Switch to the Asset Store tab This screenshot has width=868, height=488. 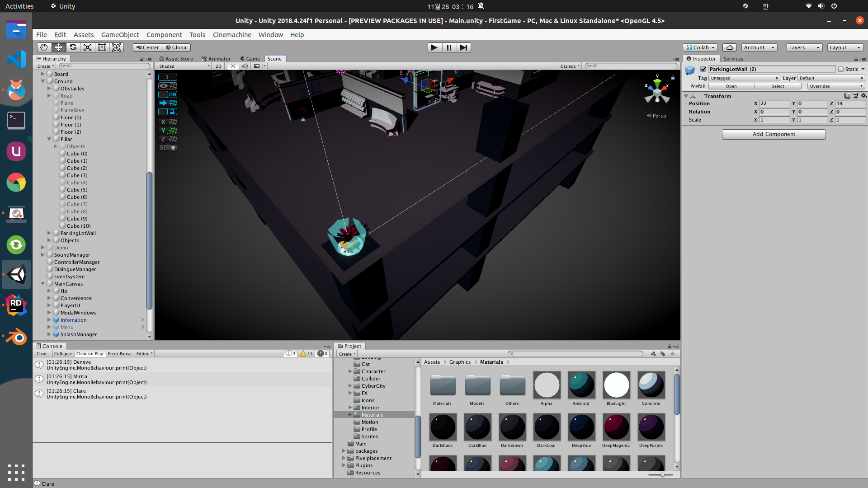176,59
